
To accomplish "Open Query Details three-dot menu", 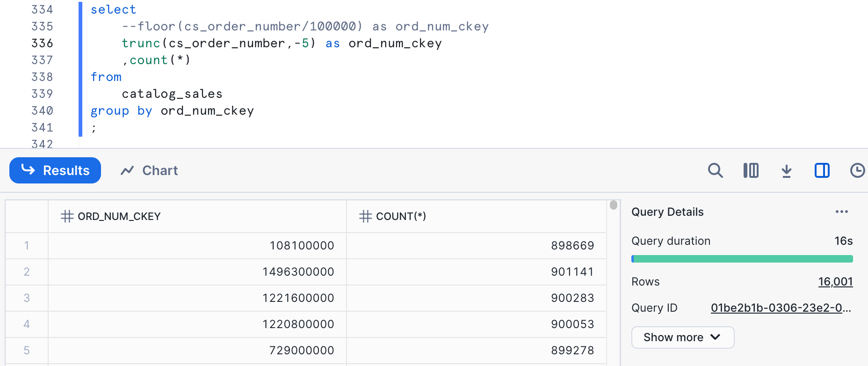I will tap(841, 212).
